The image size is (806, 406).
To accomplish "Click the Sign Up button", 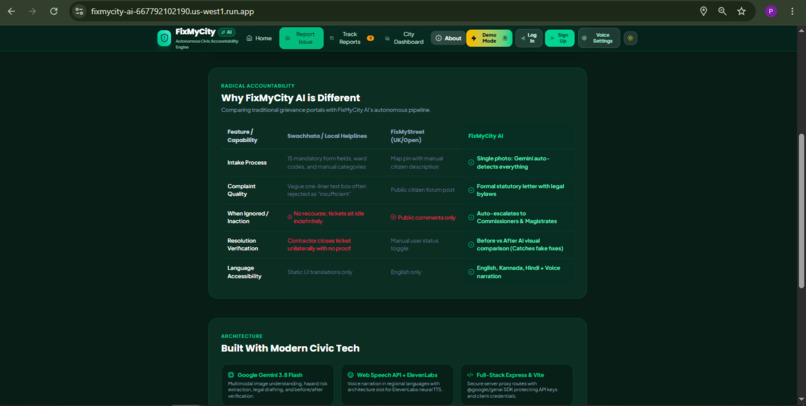I will pos(560,38).
